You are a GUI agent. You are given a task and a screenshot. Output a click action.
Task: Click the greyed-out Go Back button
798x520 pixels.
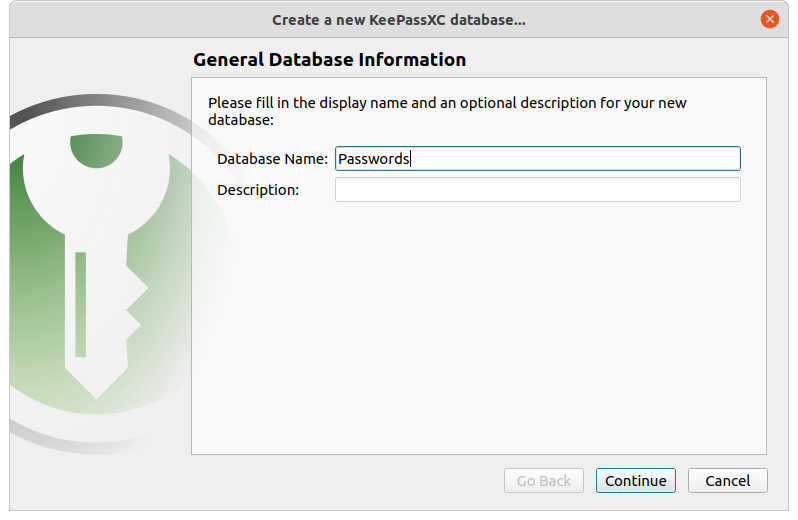click(x=543, y=481)
